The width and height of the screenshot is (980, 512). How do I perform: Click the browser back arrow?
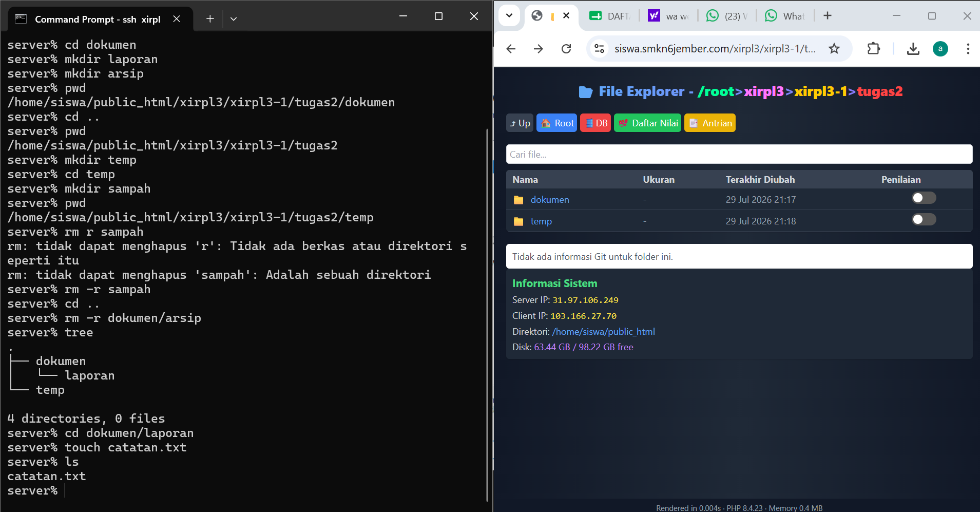click(x=511, y=49)
